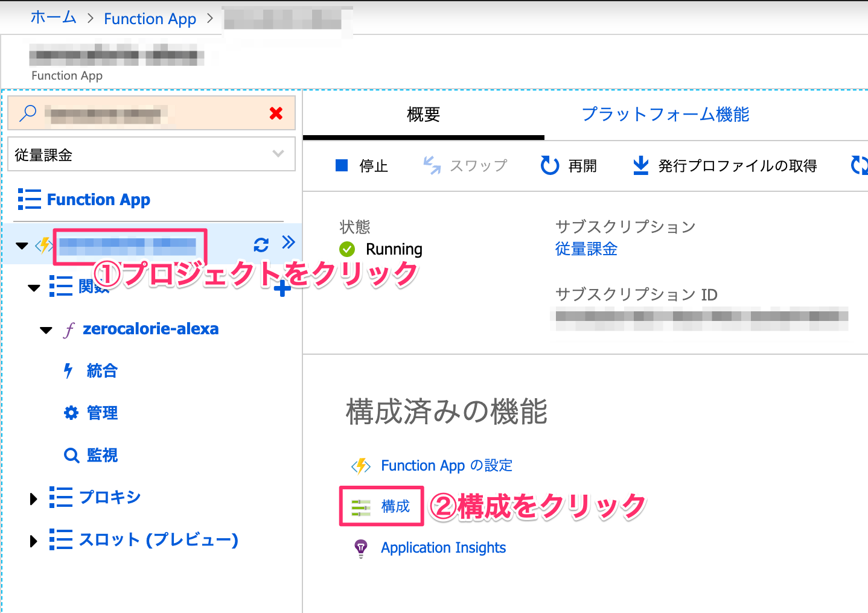Open the 構成 link
This screenshot has width=868, height=613.
(395, 507)
